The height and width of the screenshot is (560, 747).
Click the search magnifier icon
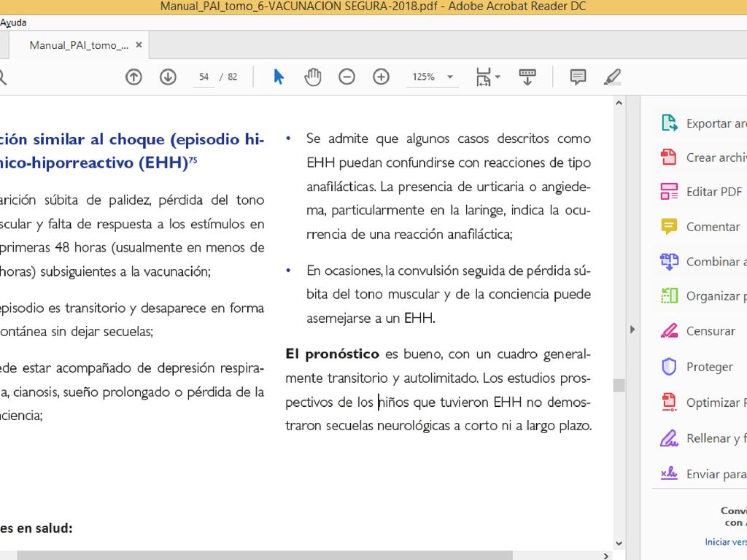coord(2,77)
